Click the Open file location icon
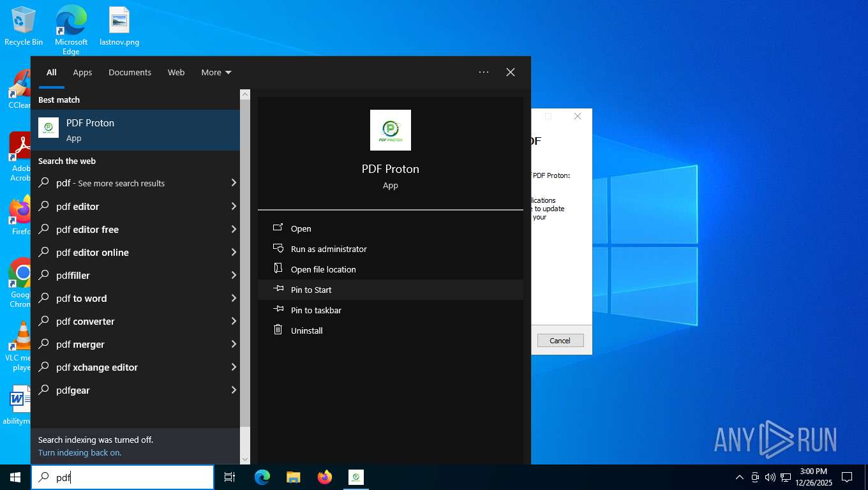This screenshot has height=490, width=868. point(278,269)
